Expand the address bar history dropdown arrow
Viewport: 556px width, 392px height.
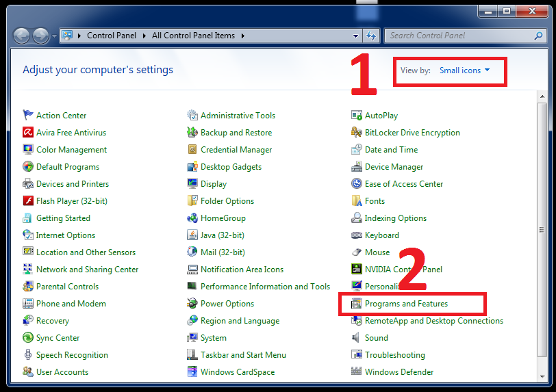(x=355, y=36)
